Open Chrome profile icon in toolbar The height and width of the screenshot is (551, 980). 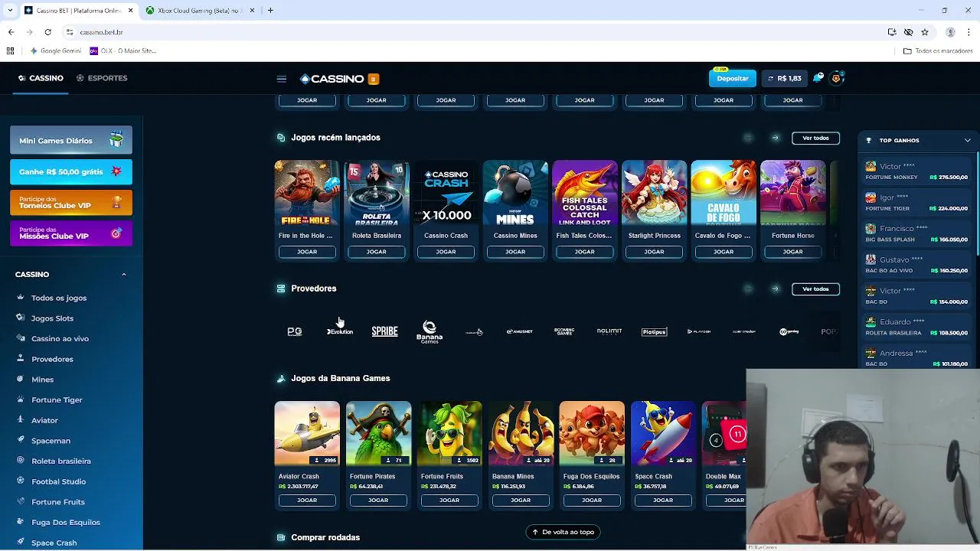(x=950, y=32)
